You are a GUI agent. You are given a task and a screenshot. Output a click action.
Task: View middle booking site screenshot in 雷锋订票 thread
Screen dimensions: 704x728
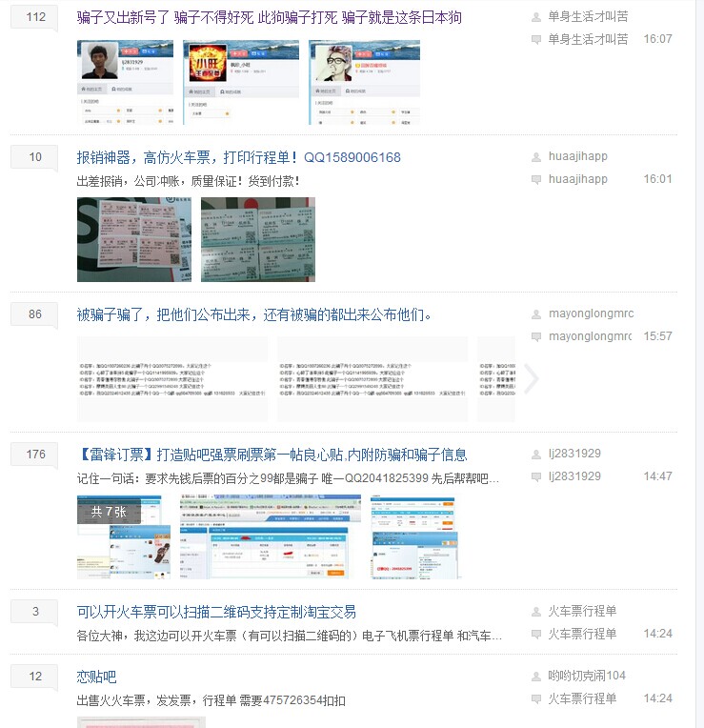coord(271,536)
